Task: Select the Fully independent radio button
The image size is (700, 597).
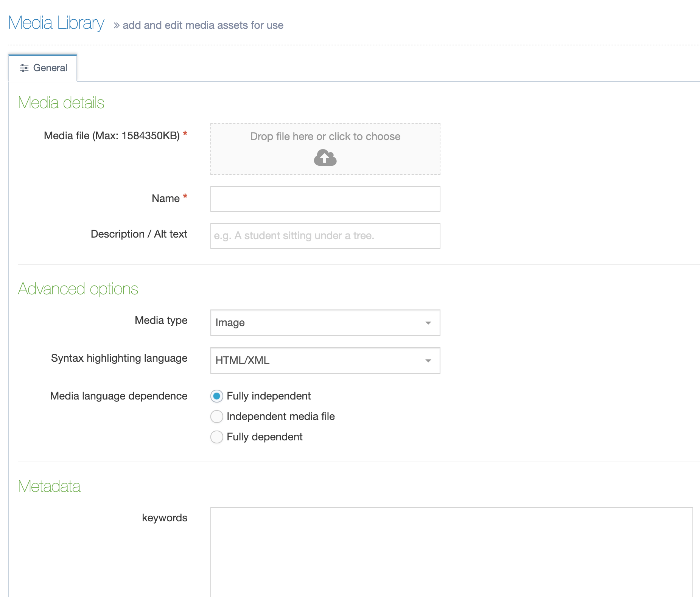Action: (216, 396)
